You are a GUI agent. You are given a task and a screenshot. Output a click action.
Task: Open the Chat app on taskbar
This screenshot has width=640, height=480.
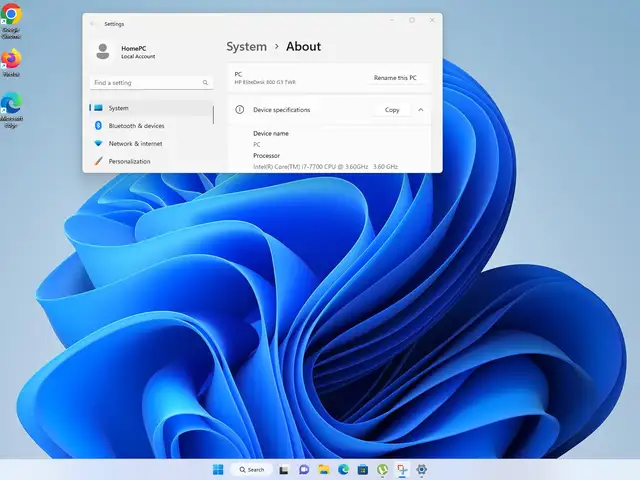point(304,470)
